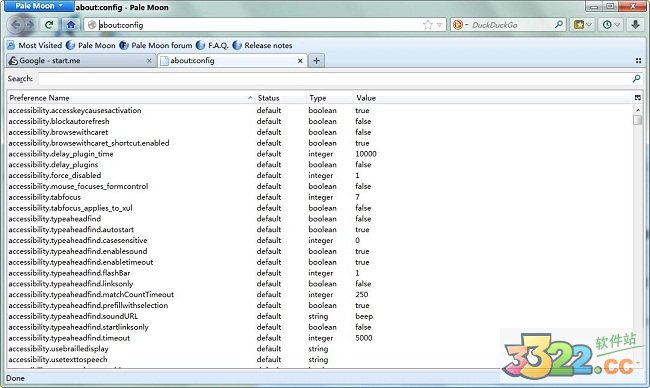The width and height of the screenshot is (650, 388).
Task: Select accessibility.typeaheadfind.autostart row
Action: tap(320, 229)
